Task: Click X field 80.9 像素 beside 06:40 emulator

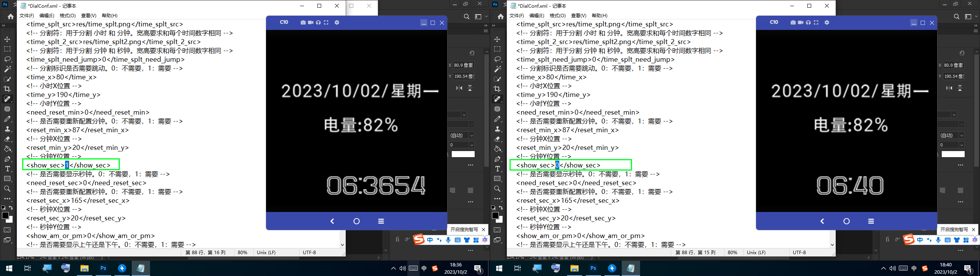Action: tap(953, 65)
